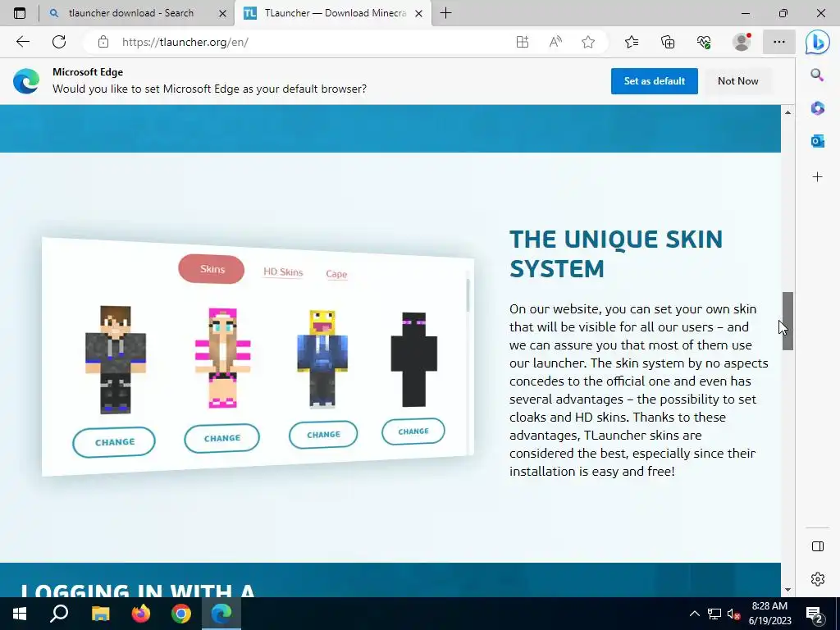Click CHANGE under the pink girl skin
Image resolution: width=840 pixels, height=630 pixels.
221,438
